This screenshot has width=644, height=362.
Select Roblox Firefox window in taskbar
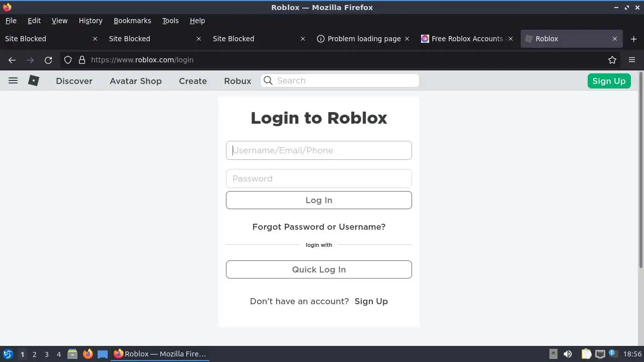point(160,354)
